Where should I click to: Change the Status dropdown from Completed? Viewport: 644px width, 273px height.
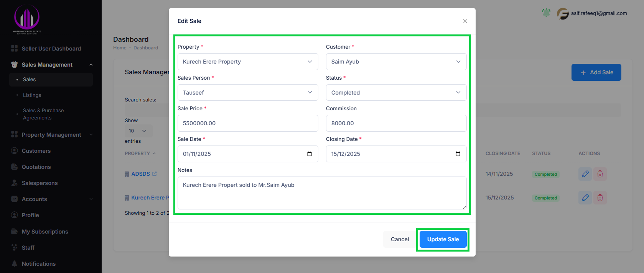coord(396,93)
